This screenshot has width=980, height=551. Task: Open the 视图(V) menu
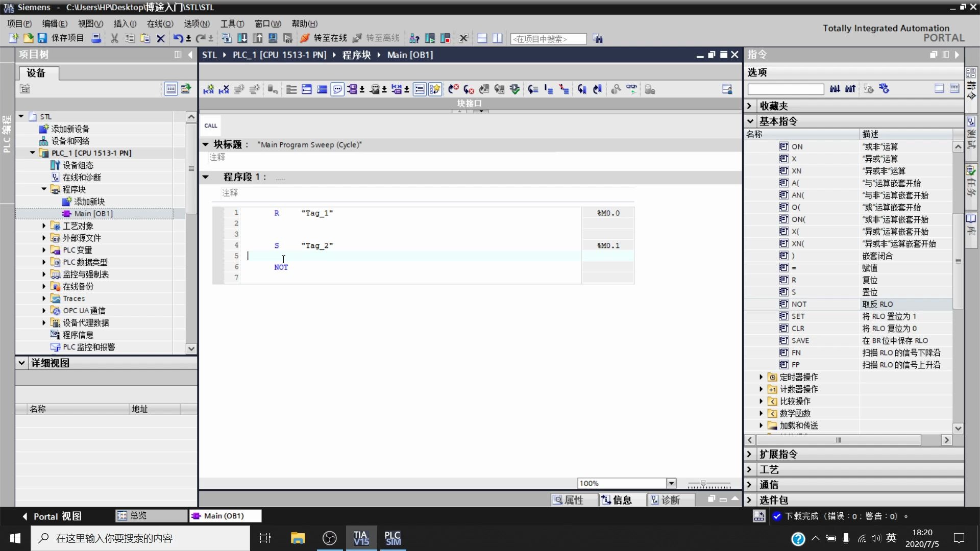pyautogui.click(x=90, y=23)
